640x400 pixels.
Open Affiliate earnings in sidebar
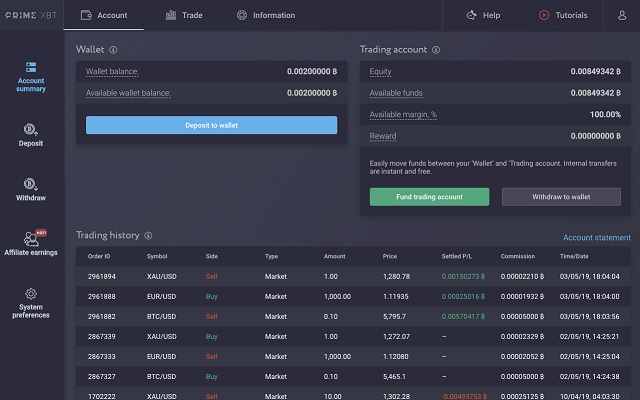click(x=30, y=243)
